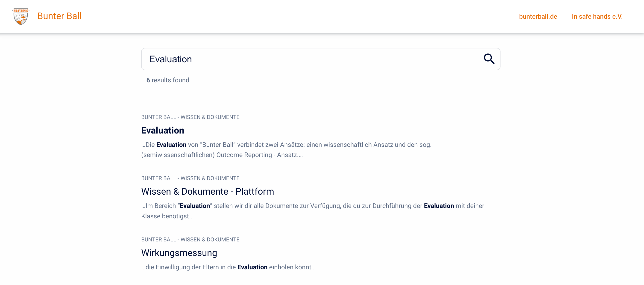Click the snippet starting with Im Bereich

(313, 206)
